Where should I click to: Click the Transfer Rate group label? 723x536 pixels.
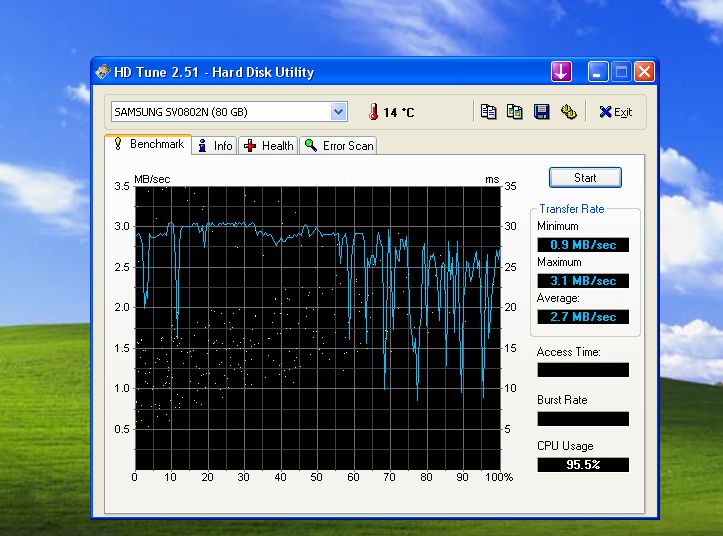(572, 209)
